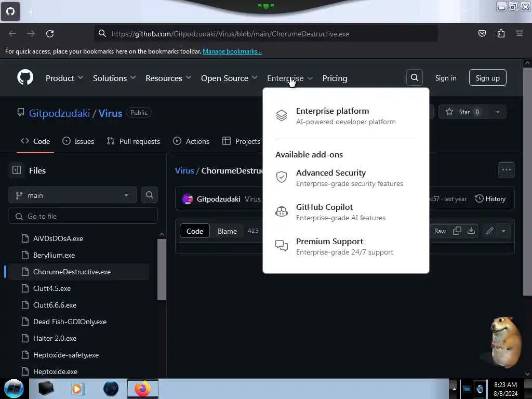
Task: Open AiVDsDOsA.exe in file tree
Action: pyautogui.click(x=58, y=238)
